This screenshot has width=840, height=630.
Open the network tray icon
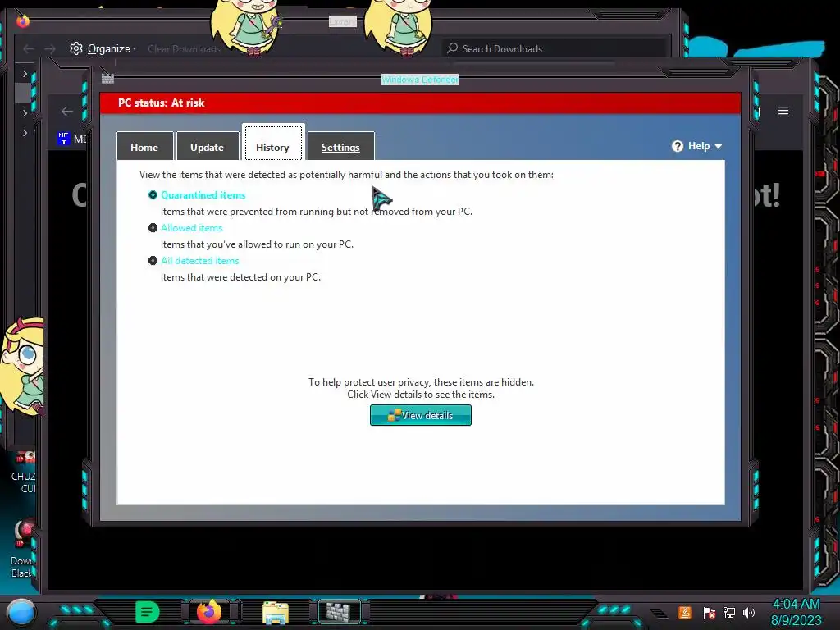pyautogui.click(x=729, y=612)
